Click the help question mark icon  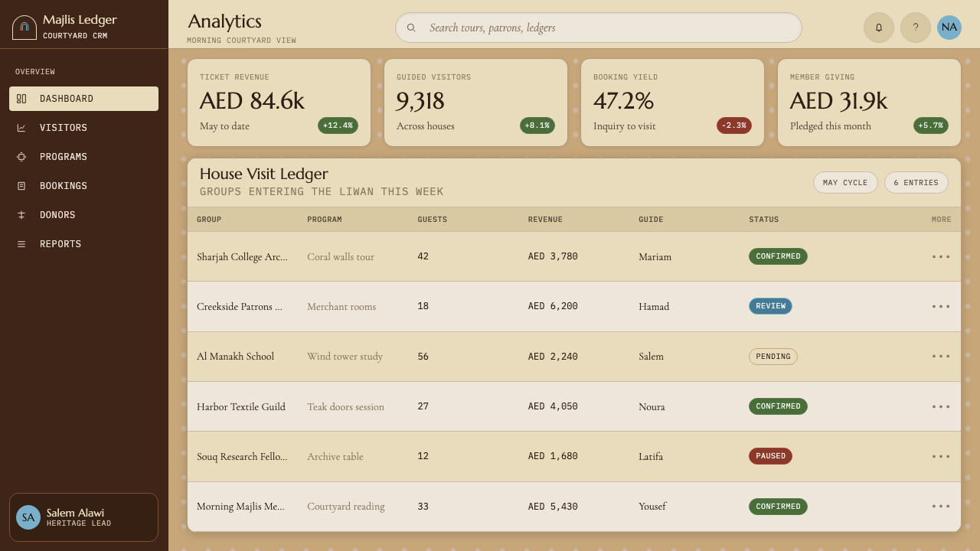(916, 28)
